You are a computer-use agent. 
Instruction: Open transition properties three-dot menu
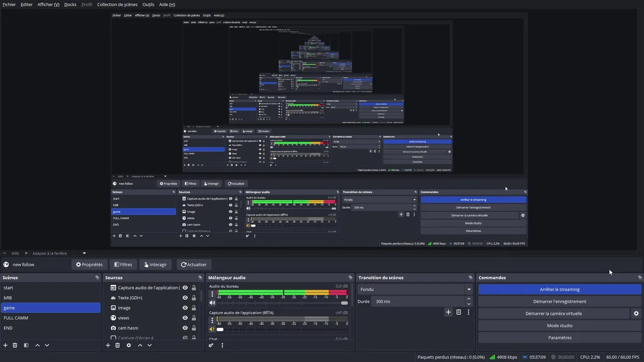coord(468,312)
